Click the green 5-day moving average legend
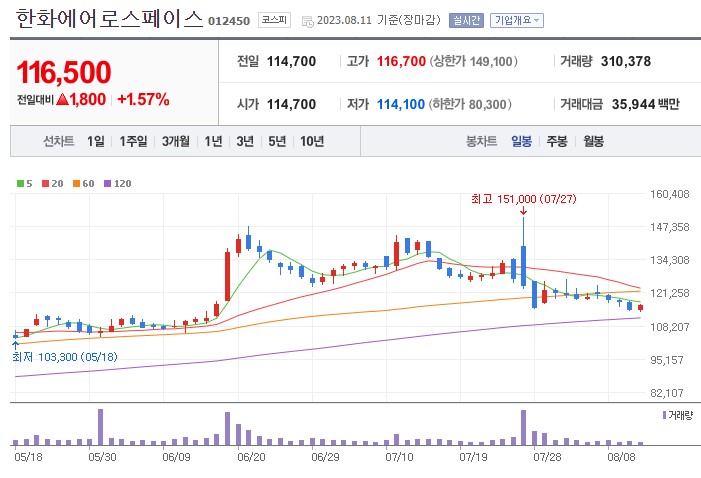The height and width of the screenshot is (478, 701). click(x=25, y=183)
